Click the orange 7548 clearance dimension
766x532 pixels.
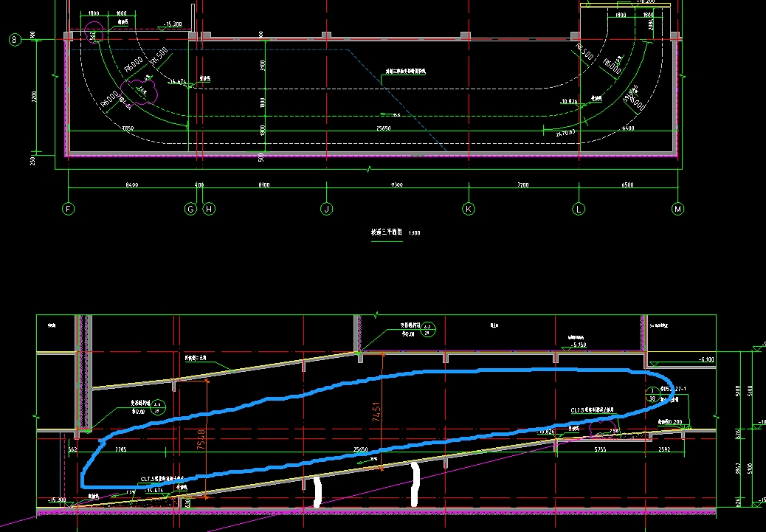tap(203, 438)
